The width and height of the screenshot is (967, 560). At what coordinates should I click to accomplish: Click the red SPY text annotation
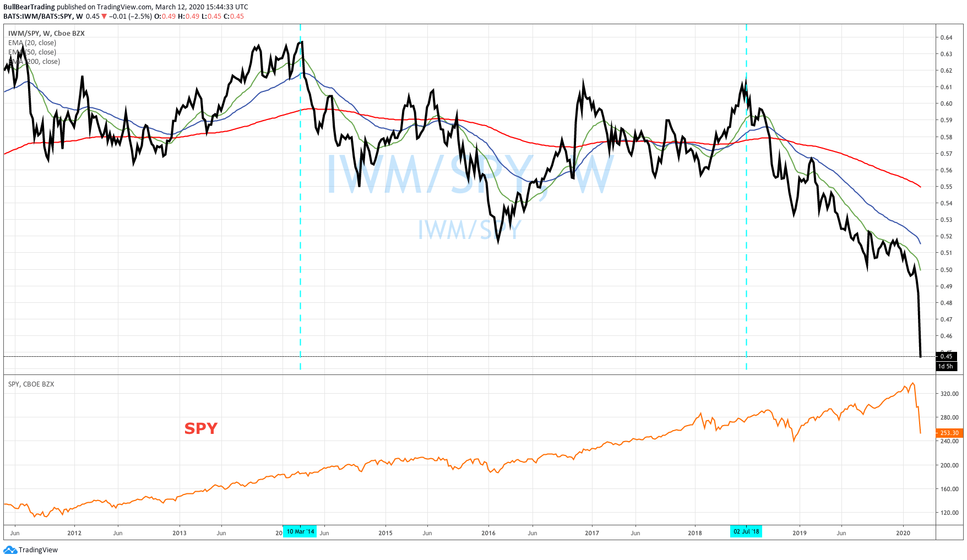click(x=201, y=428)
